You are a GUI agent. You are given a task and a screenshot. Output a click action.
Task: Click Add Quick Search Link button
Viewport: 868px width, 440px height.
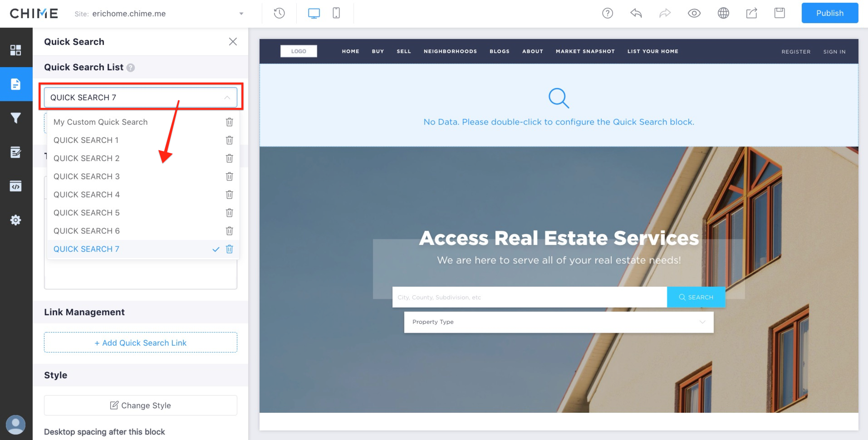pyautogui.click(x=141, y=342)
